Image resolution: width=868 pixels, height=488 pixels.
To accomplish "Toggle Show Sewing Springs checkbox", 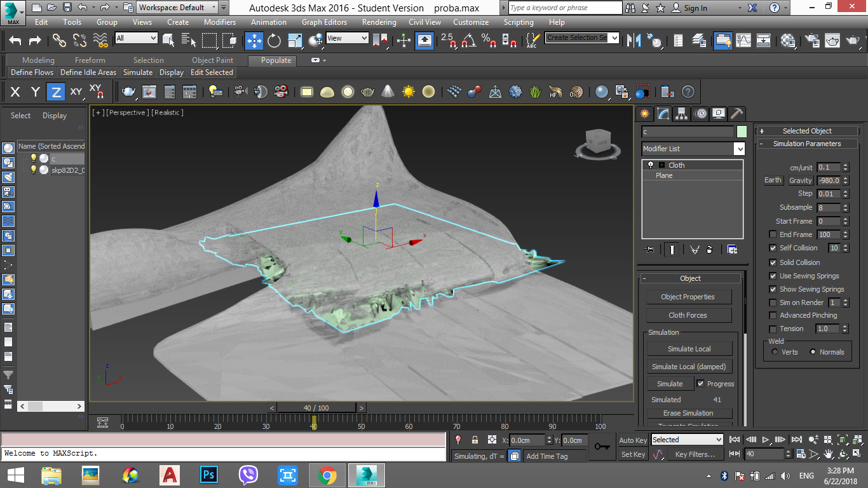I will 773,289.
